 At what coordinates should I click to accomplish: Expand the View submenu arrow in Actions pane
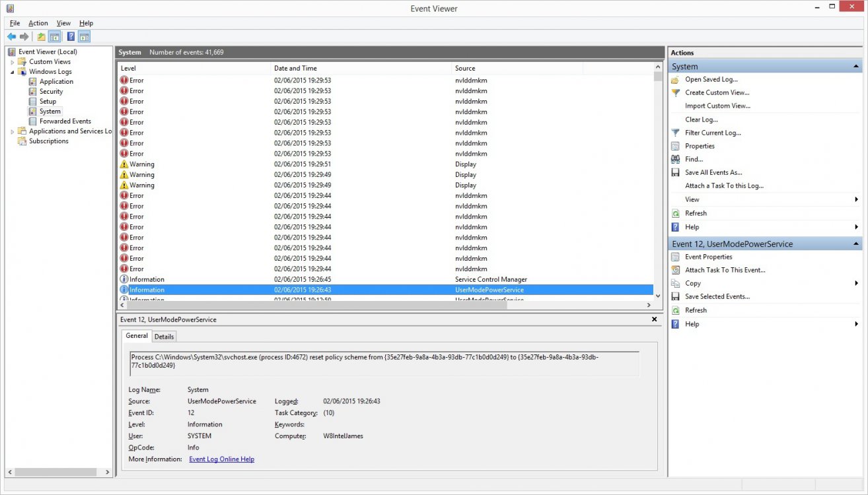(857, 199)
